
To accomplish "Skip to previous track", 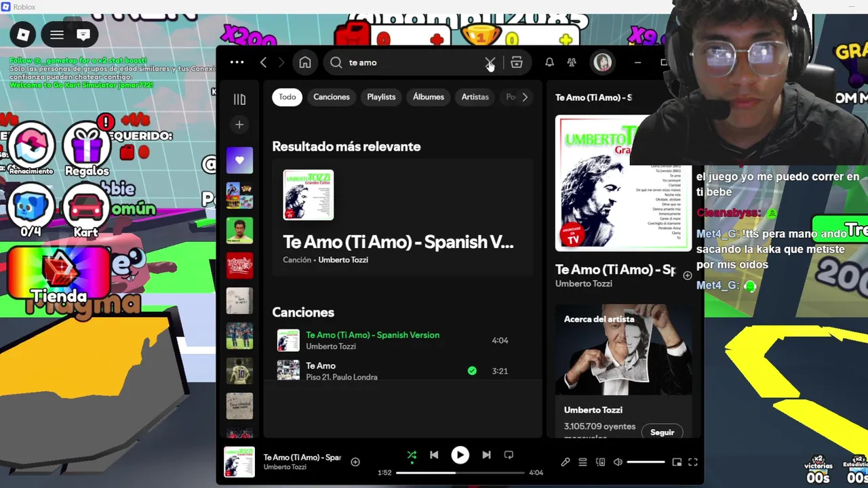I will coord(434,455).
